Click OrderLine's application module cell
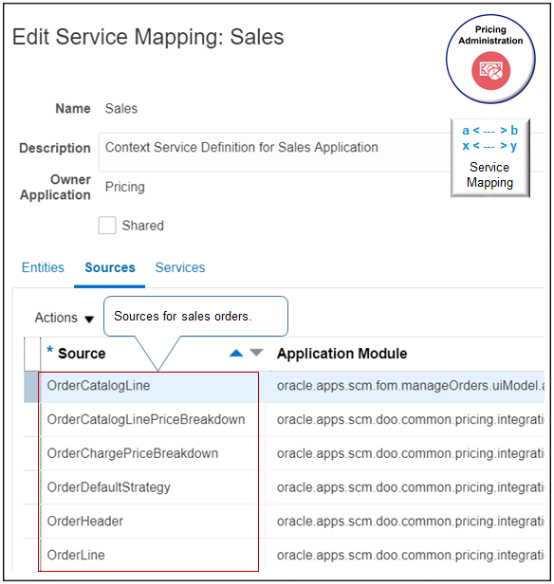Viewport: 554px width, 584px height. click(410, 555)
